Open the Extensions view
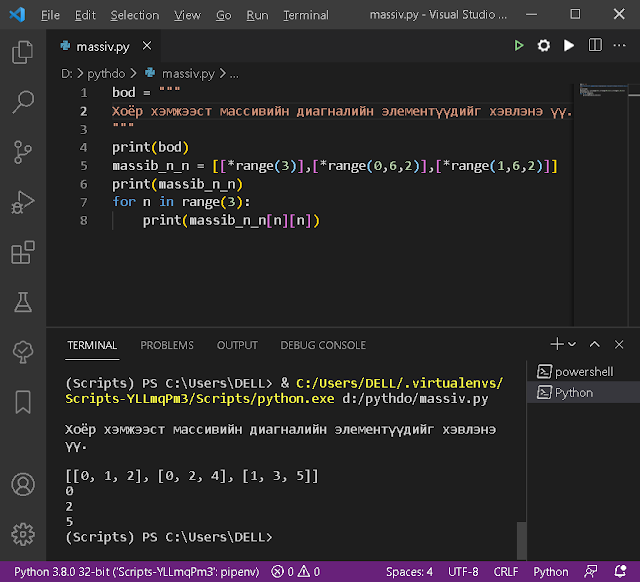Viewport: 640px width, 582px height. pyautogui.click(x=23, y=252)
